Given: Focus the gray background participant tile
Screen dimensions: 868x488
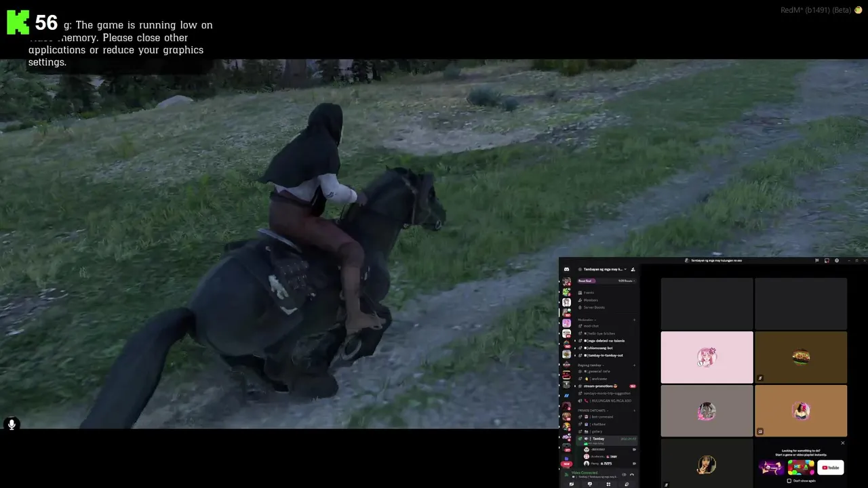Looking at the screenshot, I should [x=707, y=411].
